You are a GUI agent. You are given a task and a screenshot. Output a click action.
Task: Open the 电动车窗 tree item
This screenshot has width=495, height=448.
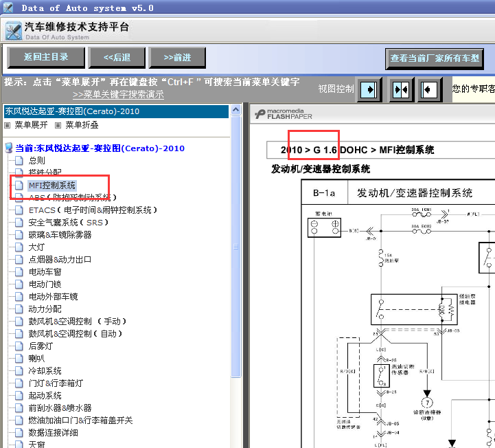[45, 271]
